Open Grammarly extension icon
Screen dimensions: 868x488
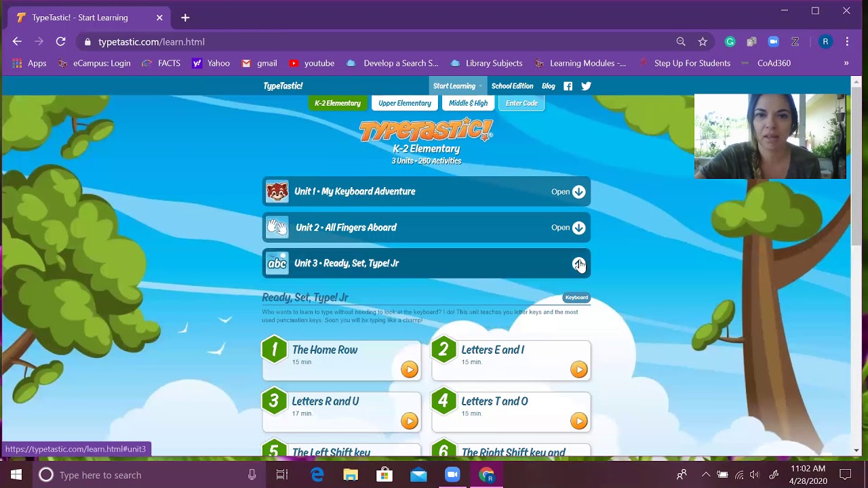[730, 41]
